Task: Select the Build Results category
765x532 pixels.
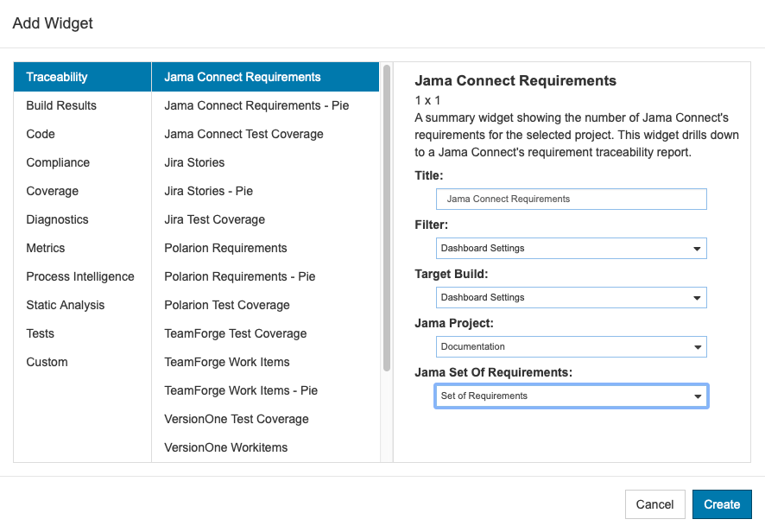Action: (x=82, y=105)
